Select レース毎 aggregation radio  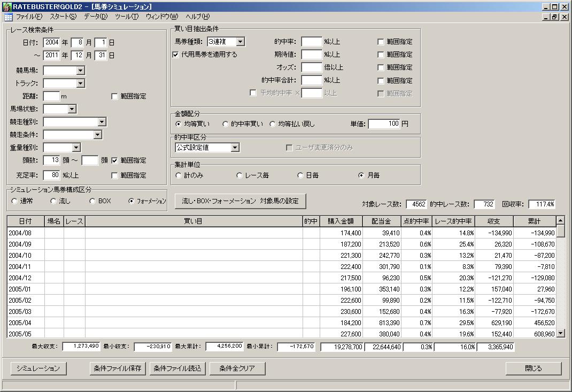(239, 175)
